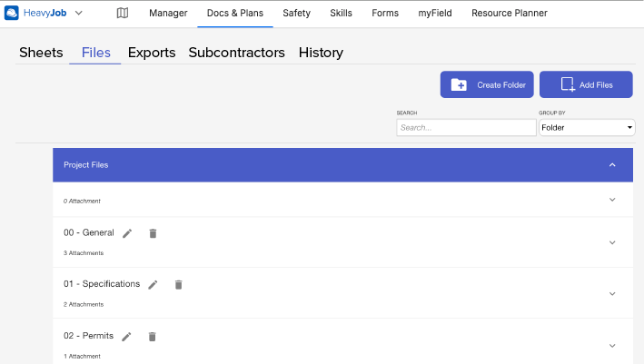Delete the 00 - General folder
This screenshot has width=644, height=364.
click(153, 233)
